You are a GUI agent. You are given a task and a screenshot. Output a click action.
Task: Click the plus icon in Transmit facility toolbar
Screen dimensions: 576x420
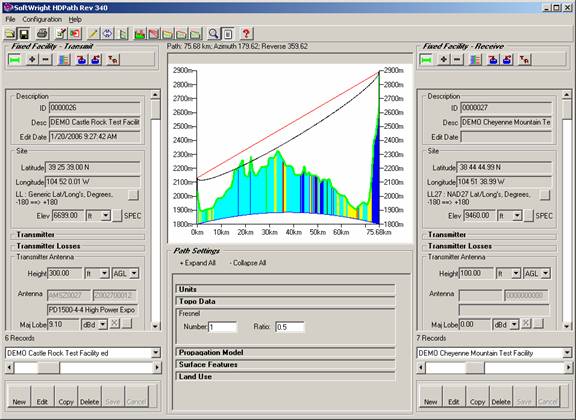[32, 59]
